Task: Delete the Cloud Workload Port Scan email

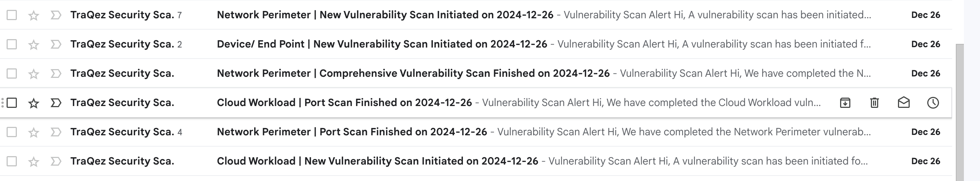Action: pos(874,103)
